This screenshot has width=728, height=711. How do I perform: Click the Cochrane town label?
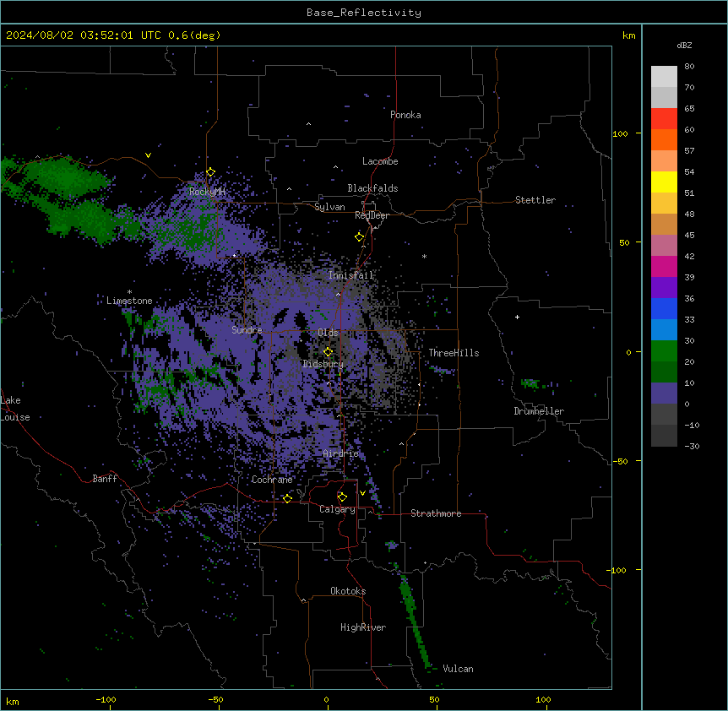[272, 480]
